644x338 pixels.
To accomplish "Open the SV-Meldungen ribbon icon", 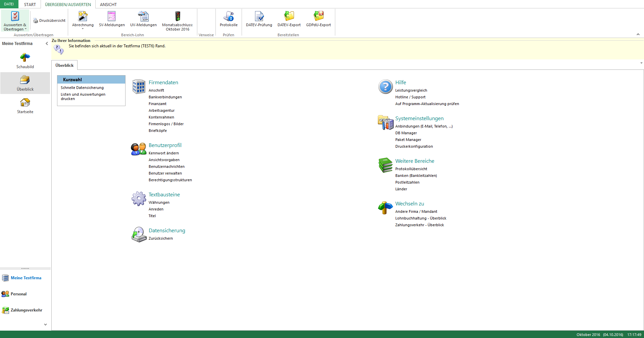I will 111,16.
